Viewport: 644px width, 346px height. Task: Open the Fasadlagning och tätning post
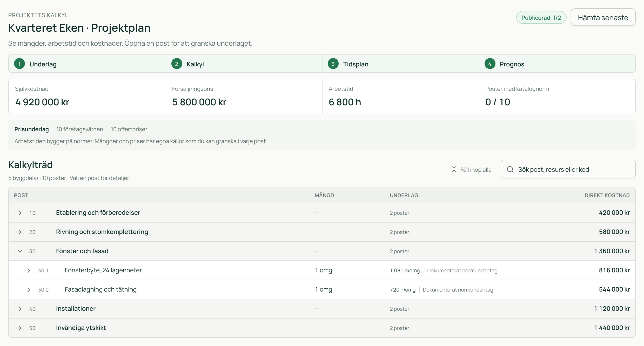pos(101,289)
